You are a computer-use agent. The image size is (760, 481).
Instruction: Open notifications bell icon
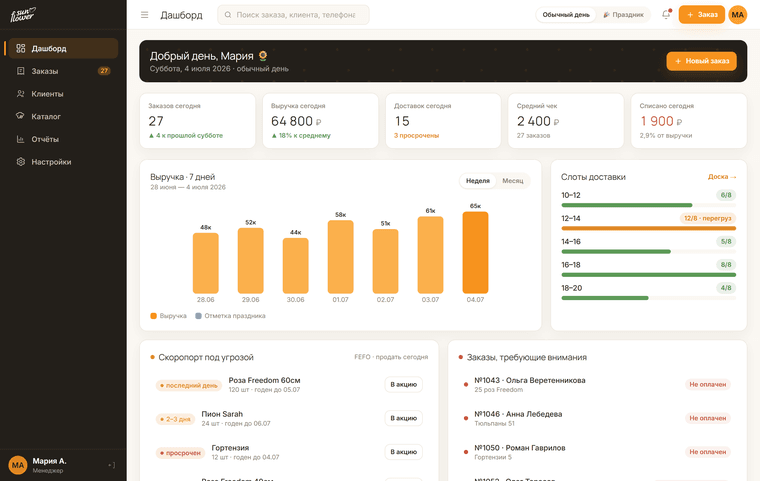[x=666, y=15]
